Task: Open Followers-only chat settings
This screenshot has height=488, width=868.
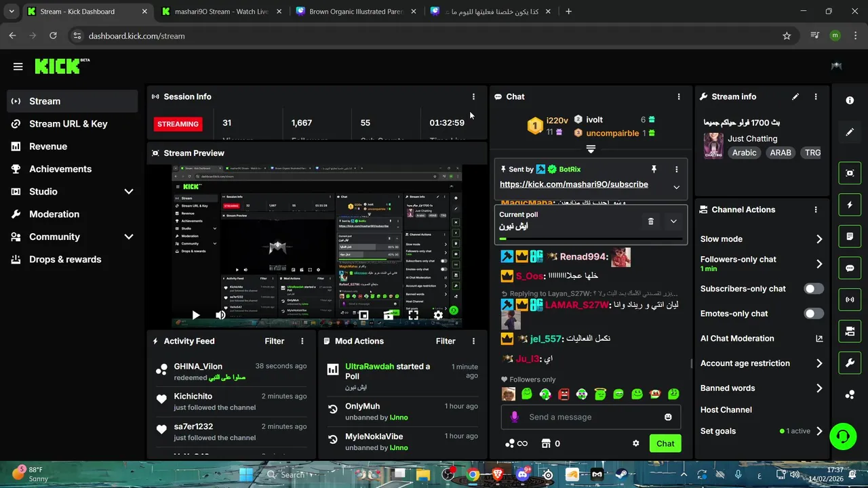Action: point(762,264)
